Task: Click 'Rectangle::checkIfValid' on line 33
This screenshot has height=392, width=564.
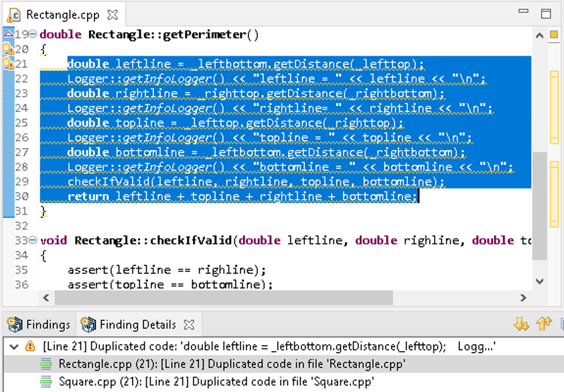Action: pyautogui.click(x=153, y=240)
